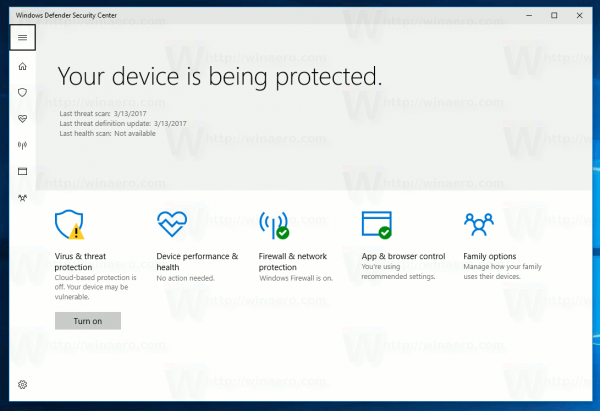Click 'Last health scan: Not available' text

pos(108,134)
